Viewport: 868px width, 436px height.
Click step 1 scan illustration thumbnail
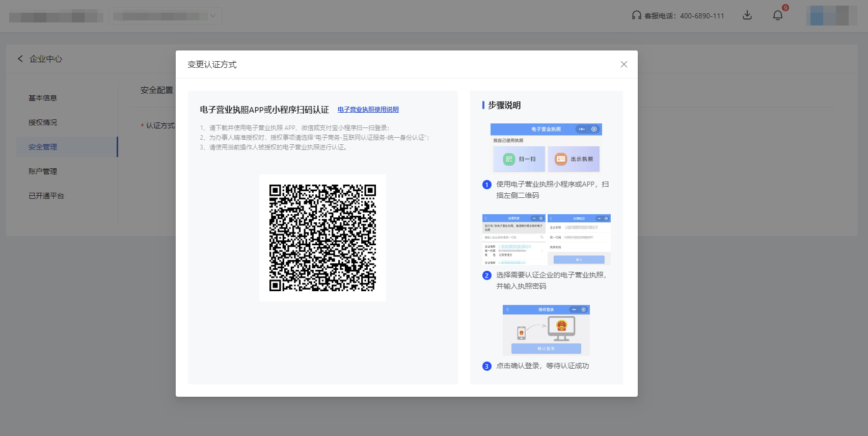546,148
